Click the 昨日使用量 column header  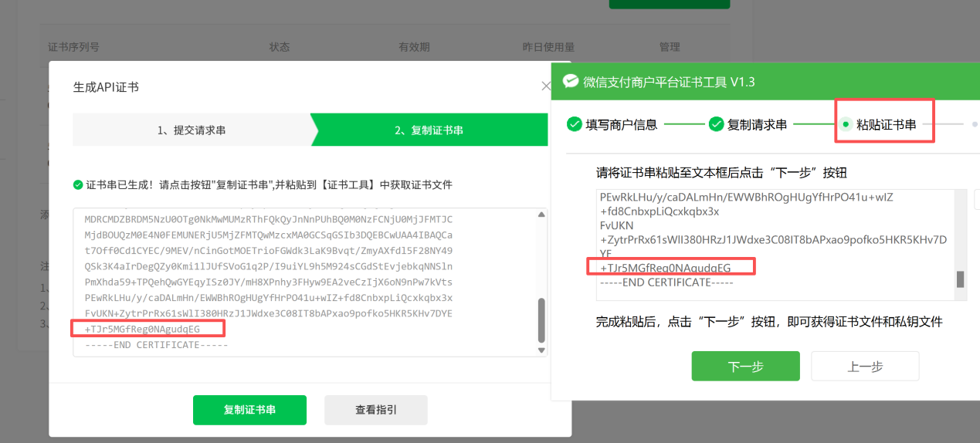(548, 47)
